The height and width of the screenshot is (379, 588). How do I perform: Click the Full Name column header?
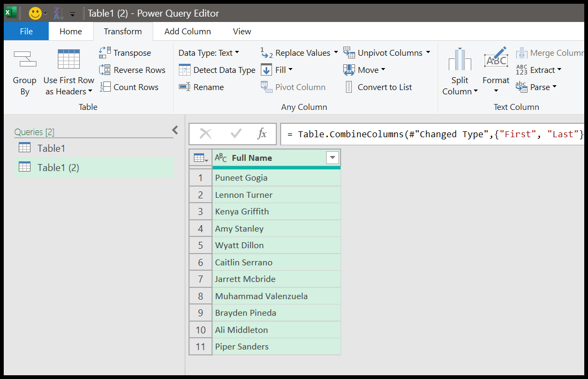(x=276, y=158)
